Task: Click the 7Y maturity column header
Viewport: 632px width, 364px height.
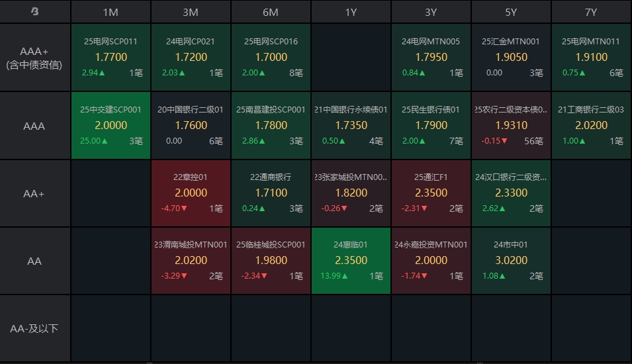Action: 591,12
